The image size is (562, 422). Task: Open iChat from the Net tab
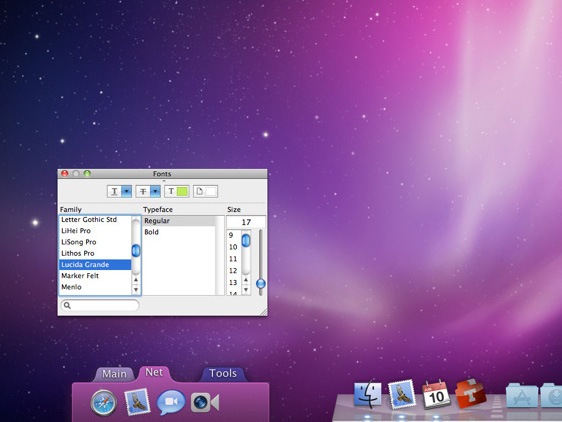pyautogui.click(x=171, y=402)
